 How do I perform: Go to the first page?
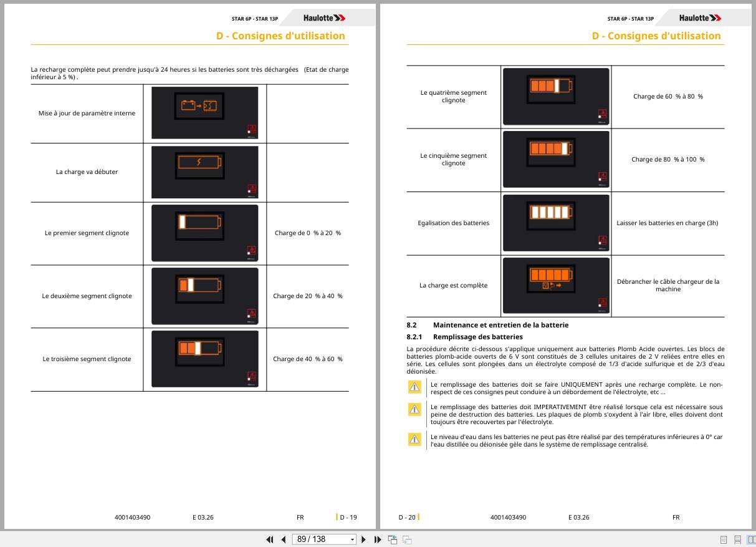pyautogui.click(x=270, y=540)
